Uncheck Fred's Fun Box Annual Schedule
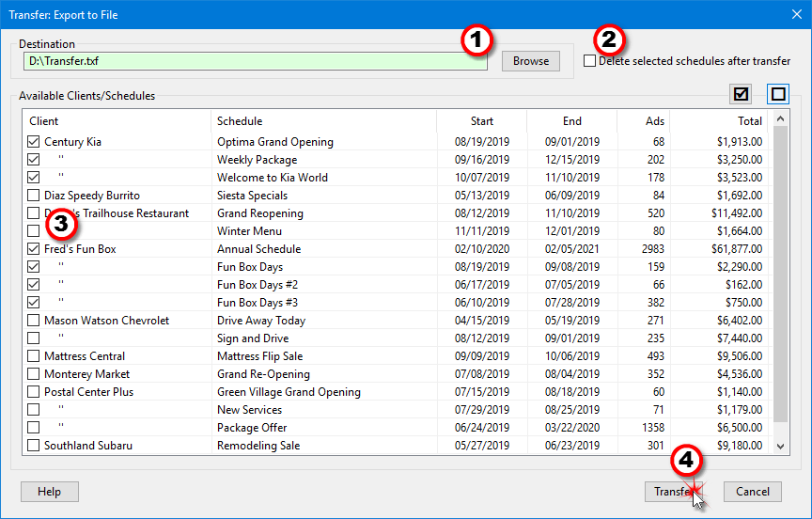 [33, 248]
